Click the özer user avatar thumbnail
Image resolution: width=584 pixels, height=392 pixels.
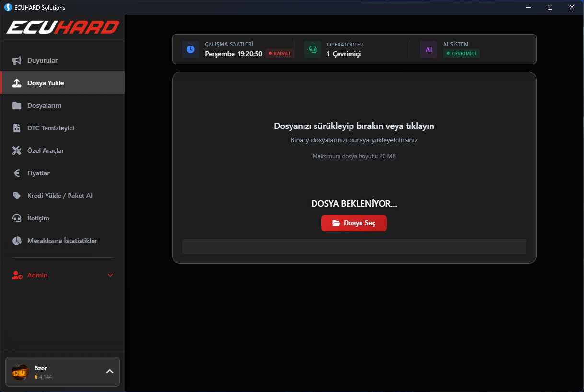coord(20,372)
